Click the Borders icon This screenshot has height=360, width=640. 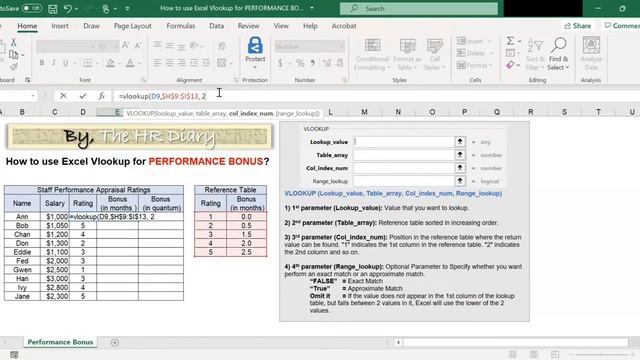pyautogui.click(x=87, y=63)
